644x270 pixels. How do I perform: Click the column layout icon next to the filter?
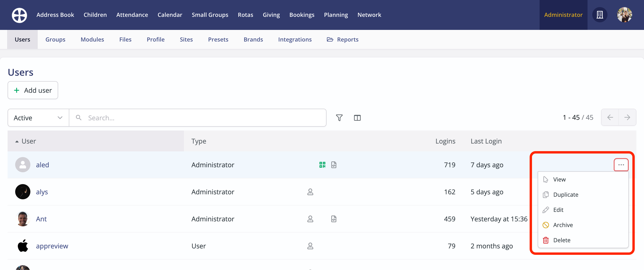point(357,117)
